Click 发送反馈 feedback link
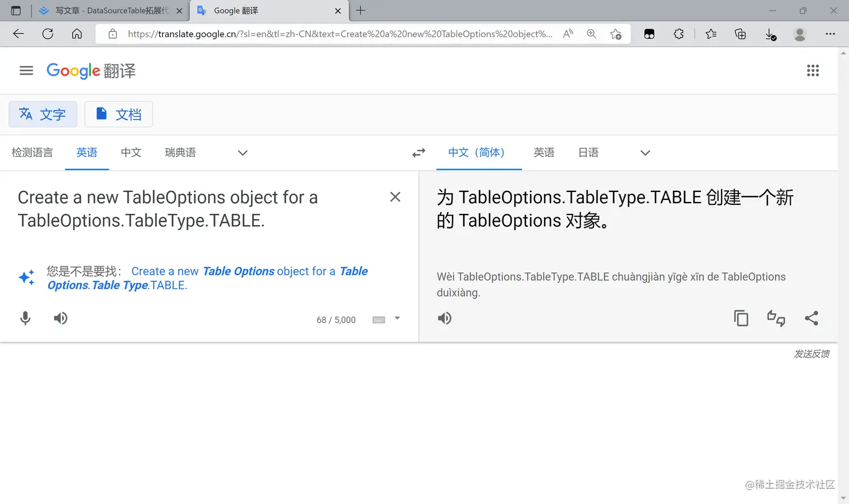The height and width of the screenshot is (504, 849). pyautogui.click(x=811, y=354)
